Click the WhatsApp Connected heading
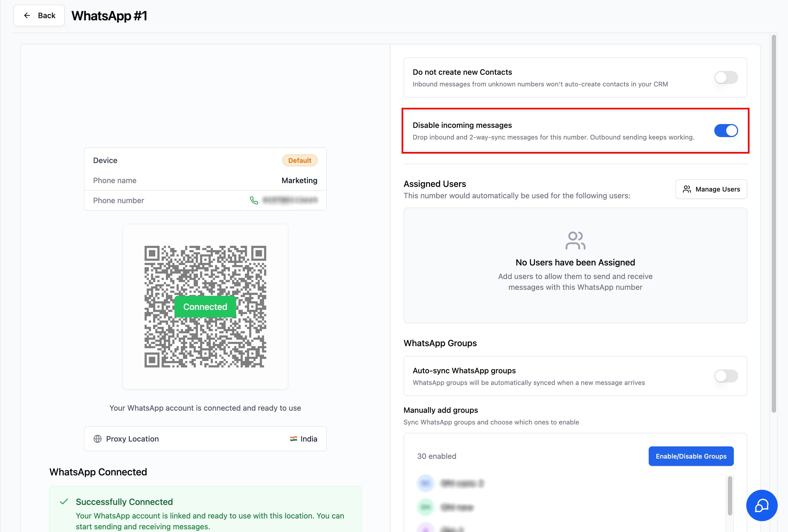 tap(98, 472)
